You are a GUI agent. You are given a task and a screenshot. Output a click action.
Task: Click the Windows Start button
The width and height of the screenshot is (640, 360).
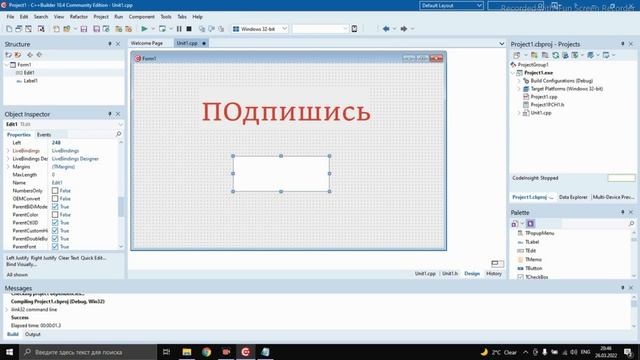click(9, 352)
